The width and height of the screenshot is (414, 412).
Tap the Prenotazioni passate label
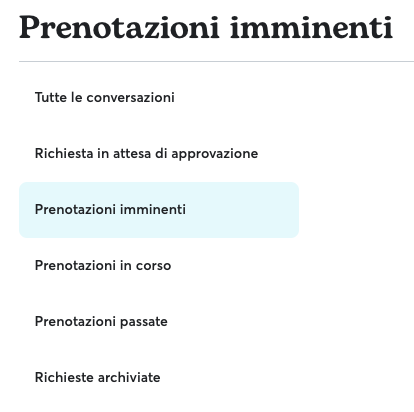(x=101, y=322)
